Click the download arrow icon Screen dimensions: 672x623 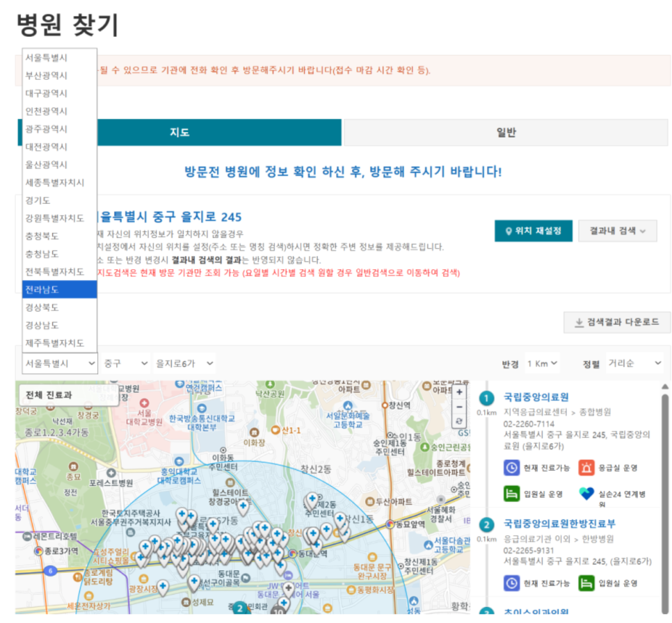pos(579,323)
